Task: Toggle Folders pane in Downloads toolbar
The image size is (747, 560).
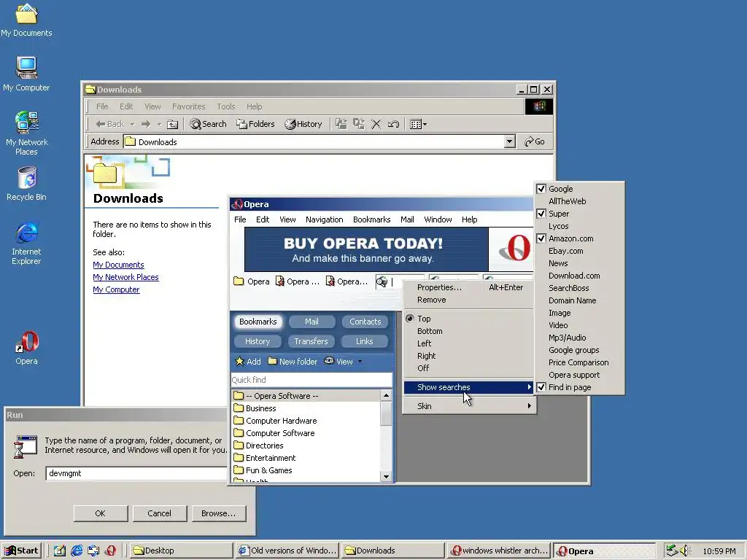Action: coord(255,124)
